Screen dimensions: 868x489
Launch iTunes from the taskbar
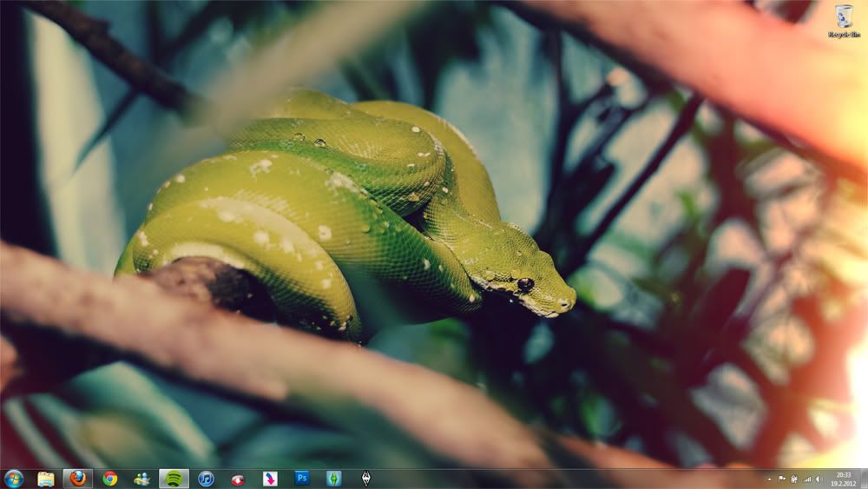(206, 479)
